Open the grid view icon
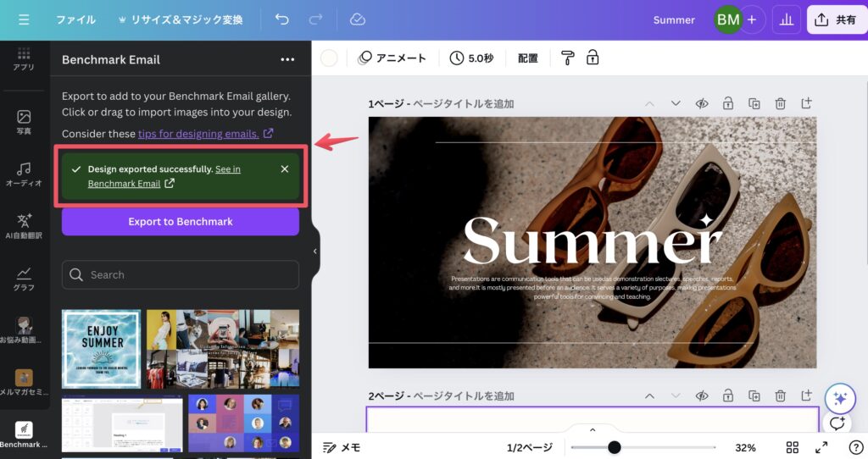 click(792, 447)
